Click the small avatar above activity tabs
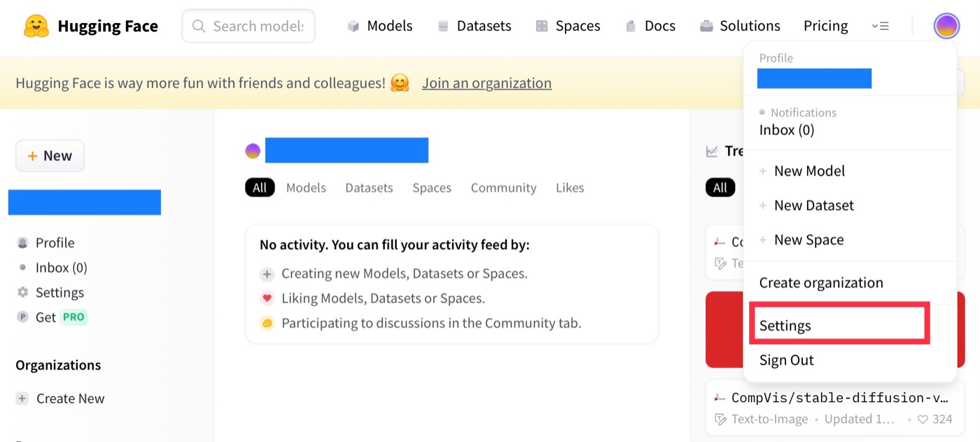The image size is (980, 442). [253, 150]
